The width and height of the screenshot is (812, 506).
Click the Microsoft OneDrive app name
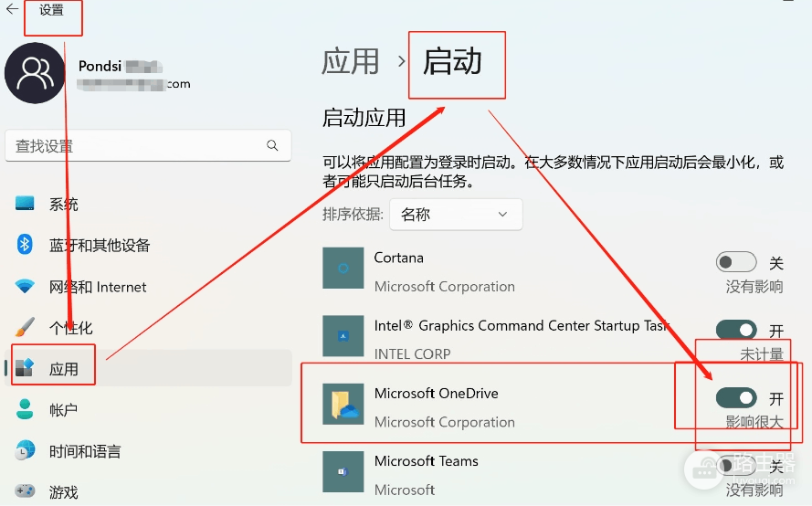coord(436,394)
